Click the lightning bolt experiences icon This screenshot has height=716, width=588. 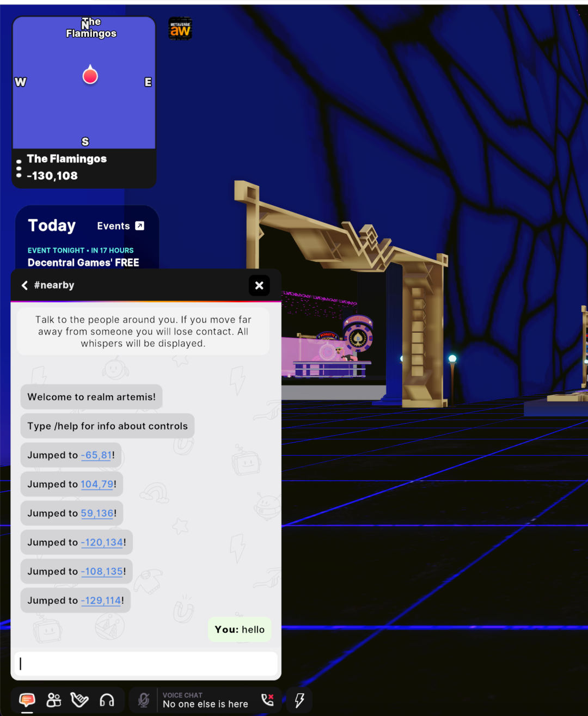(299, 700)
